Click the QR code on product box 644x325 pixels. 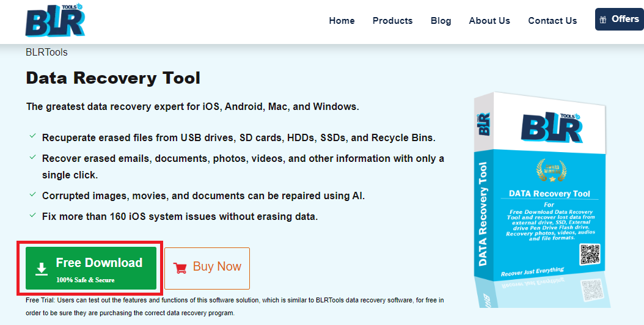click(x=590, y=254)
